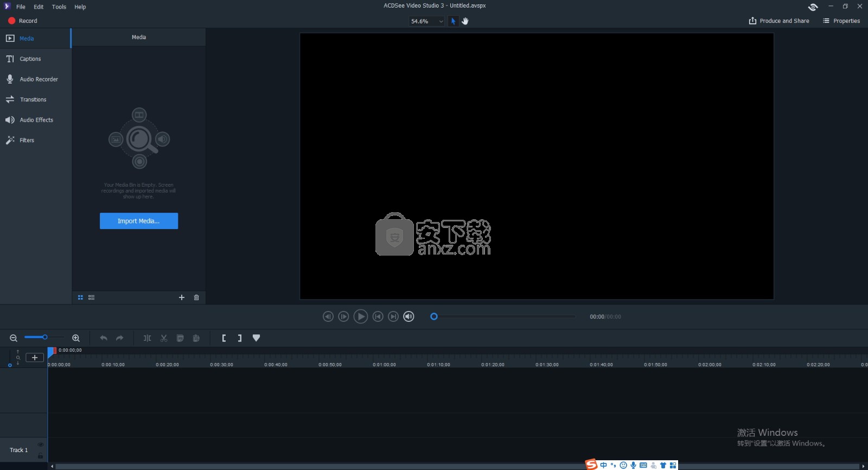Image resolution: width=868 pixels, height=470 pixels.
Task: Set the mark-in left bracket point
Action: coord(224,338)
